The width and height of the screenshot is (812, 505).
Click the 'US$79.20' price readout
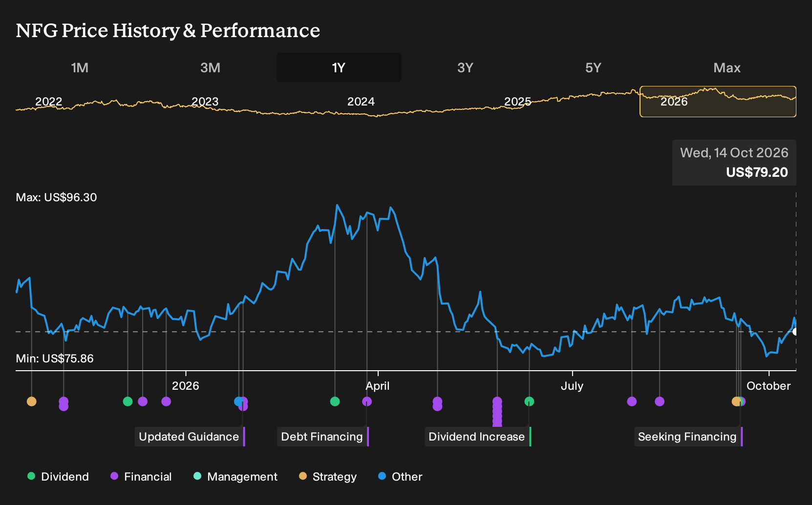pos(757,172)
